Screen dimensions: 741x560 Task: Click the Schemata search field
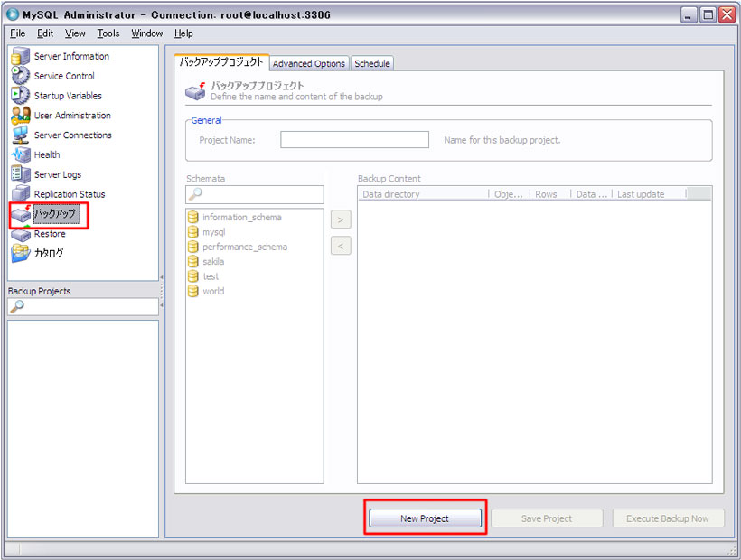(255, 194)
